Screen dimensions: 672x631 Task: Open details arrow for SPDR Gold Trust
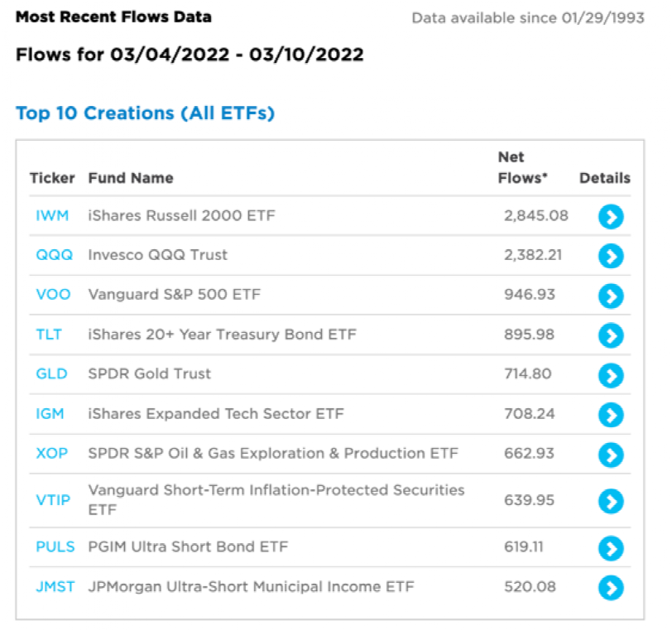click(x=611, y=375)
